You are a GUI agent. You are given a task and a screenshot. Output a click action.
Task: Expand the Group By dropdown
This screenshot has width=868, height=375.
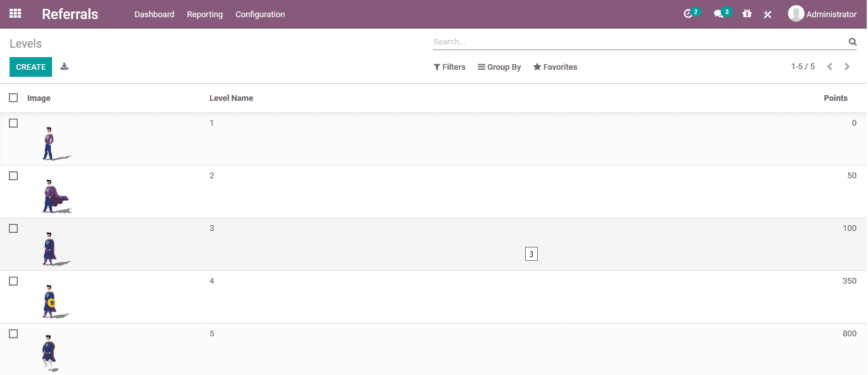tap(500, 67)
